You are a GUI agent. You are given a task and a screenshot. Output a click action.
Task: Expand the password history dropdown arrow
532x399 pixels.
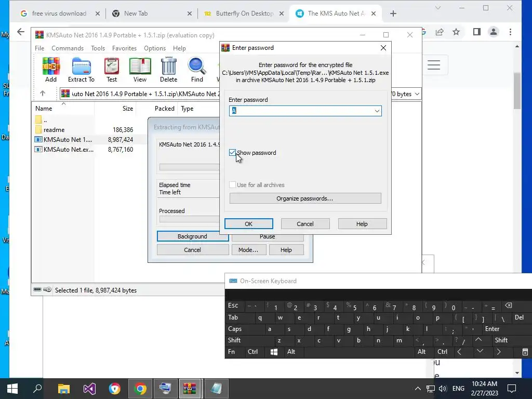pos(377,111)
